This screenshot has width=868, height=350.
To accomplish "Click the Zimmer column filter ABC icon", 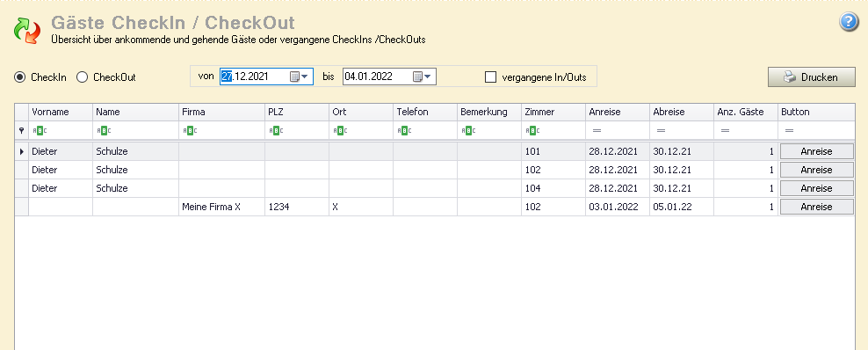I will pyautogui.click(x=532, y=131).
